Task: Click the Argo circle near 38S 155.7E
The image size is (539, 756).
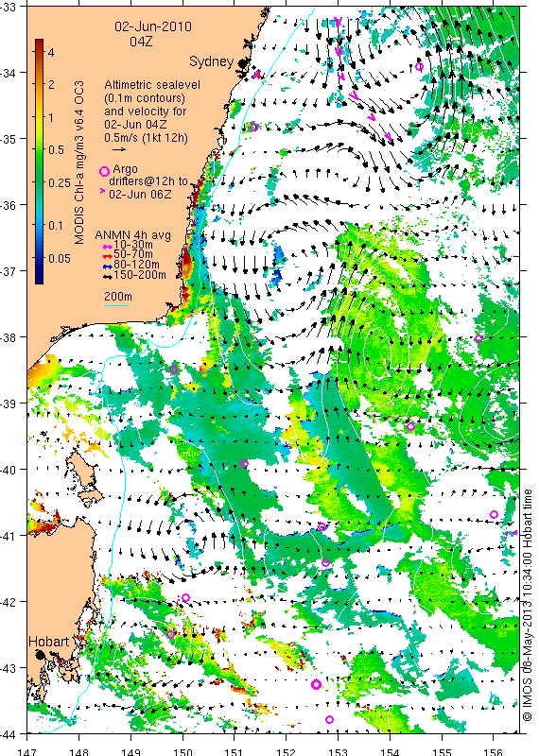Action: click(478, 338)
